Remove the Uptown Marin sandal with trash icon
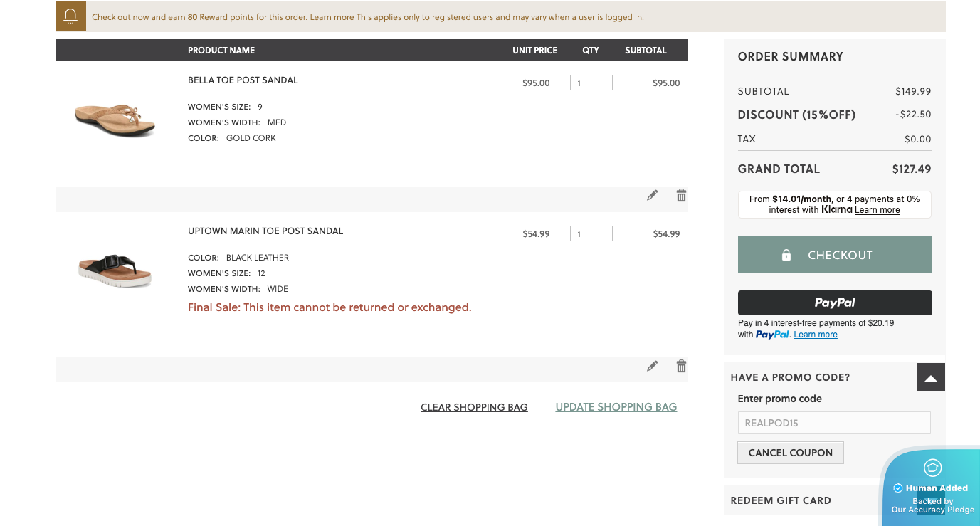The image size is (980, 526). pyautogui.click(x=681, y=366)
